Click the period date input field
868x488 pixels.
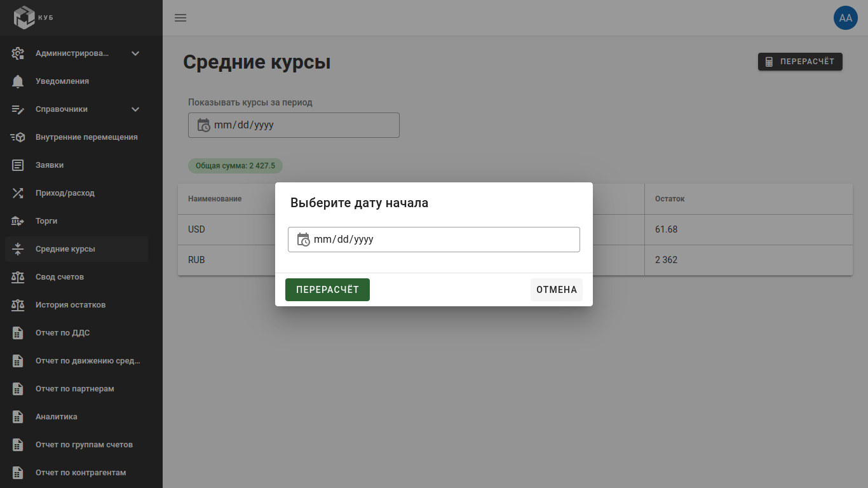pyautogui.click(x=294, y=125)
